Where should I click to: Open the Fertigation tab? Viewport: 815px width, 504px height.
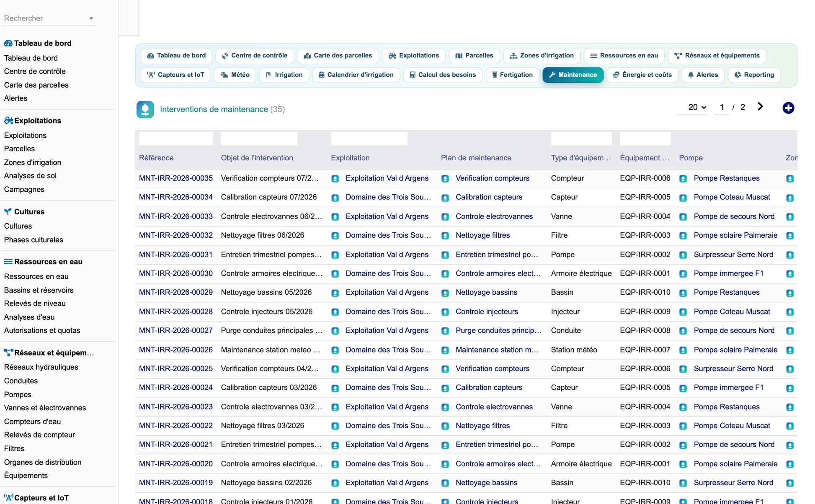point(512,75)
